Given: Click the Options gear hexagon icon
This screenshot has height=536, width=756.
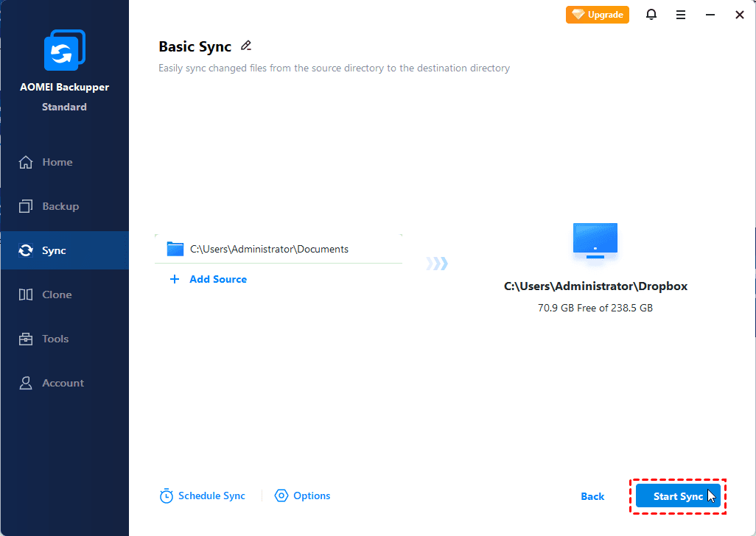Looking at the screenshot, I should [281, 496].
